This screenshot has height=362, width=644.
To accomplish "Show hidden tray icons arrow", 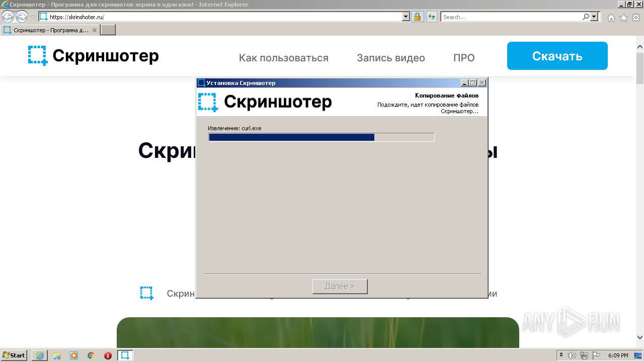I will (561, 355).
